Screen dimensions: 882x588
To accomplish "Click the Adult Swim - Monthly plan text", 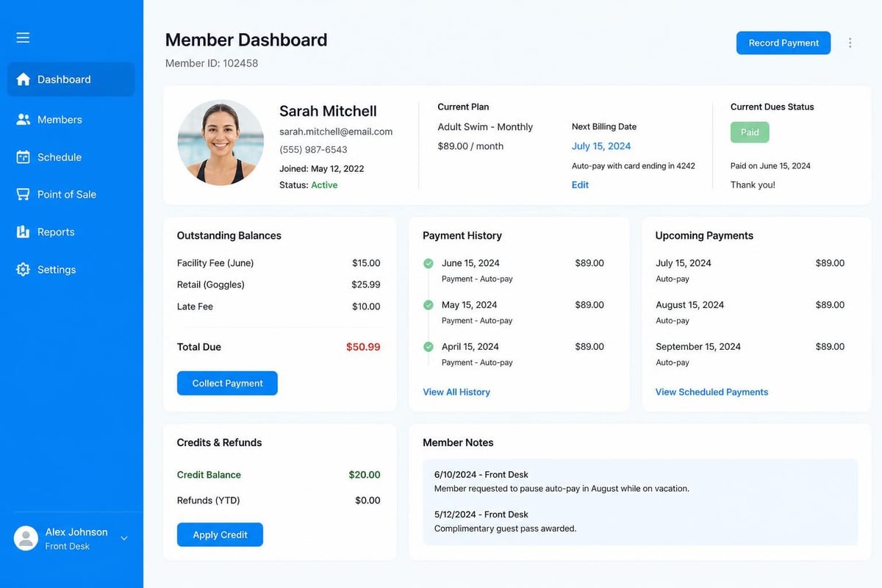I will pyautogui.click(x=485, y=126).
